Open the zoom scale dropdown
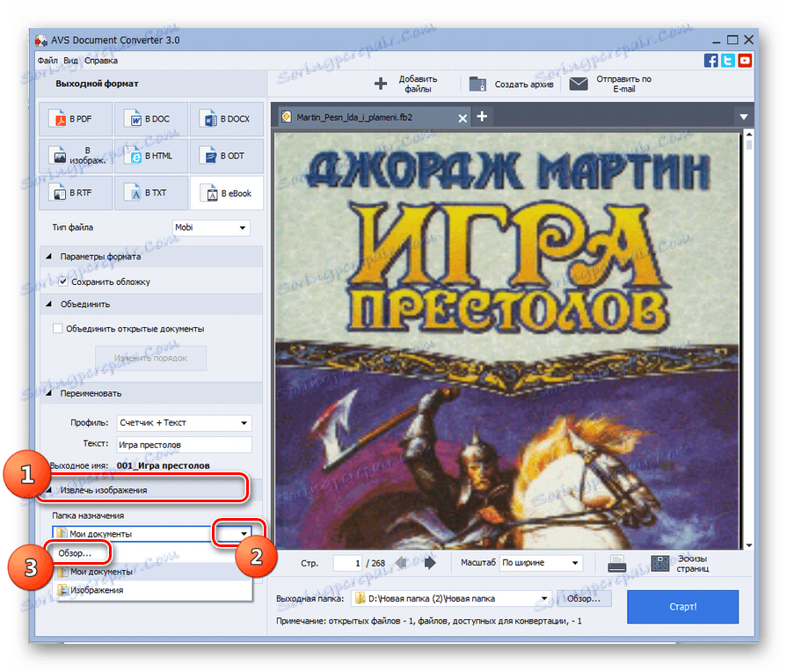787x672 pixels. pyautogui.click(x=541, y=563)
